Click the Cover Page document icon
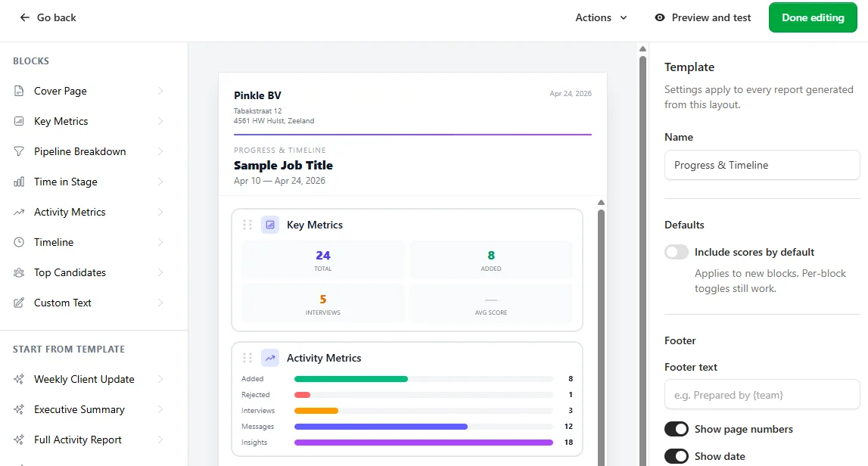Screen dimensions: 868x466 [19, 91]
